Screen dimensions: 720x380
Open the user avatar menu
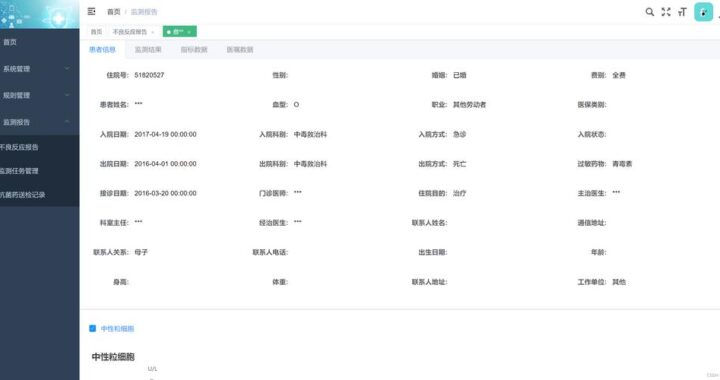(x=703, y=12)
